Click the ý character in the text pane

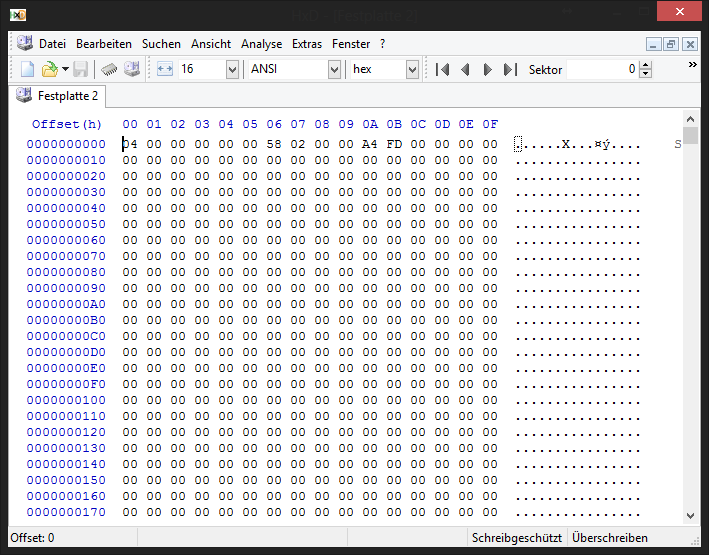click(606, 144)
